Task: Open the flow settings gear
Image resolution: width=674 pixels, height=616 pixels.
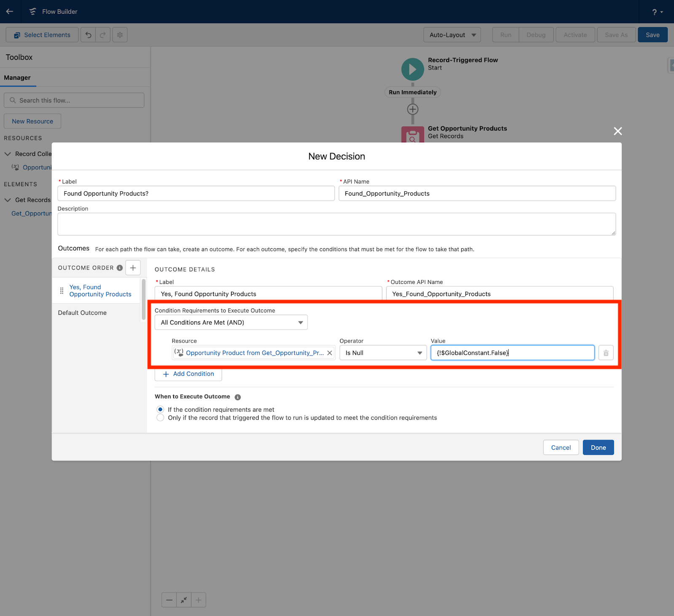Action: click(x=120, y=35)
